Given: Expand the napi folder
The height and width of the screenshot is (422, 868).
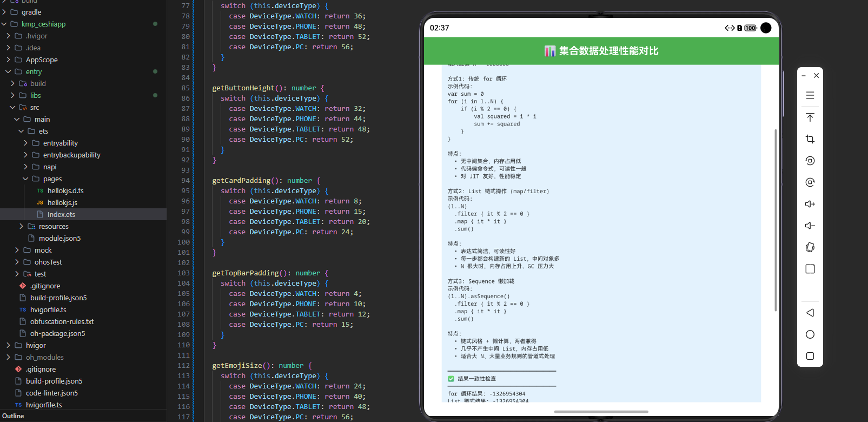Looking at the screenshot, I should point(25,167).
